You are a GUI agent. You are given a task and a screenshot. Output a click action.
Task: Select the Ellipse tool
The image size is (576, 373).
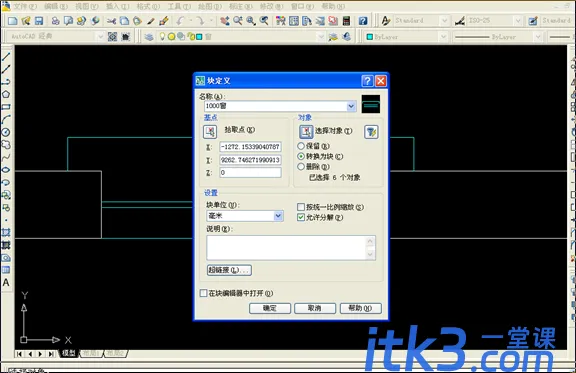6,170
